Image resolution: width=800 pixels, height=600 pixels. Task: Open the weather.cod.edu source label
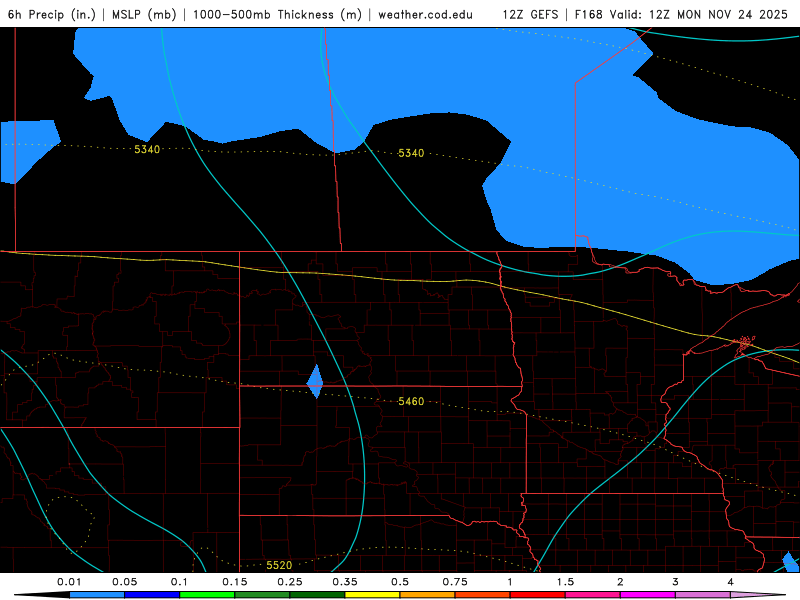coord(425,14)
